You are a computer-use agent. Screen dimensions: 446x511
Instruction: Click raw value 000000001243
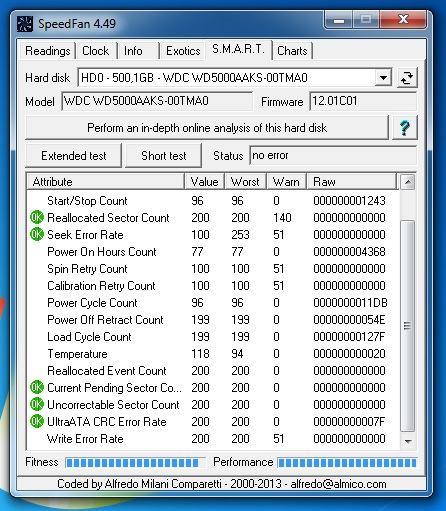point(349,201)
